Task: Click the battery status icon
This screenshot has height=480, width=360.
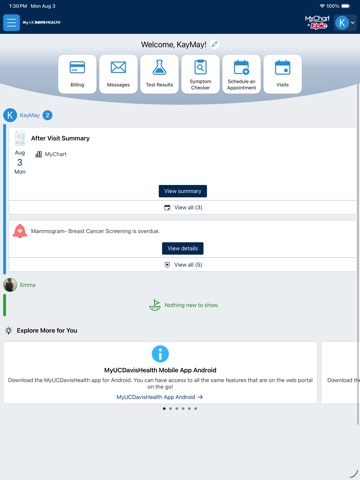Action: [x=346, y=6]
